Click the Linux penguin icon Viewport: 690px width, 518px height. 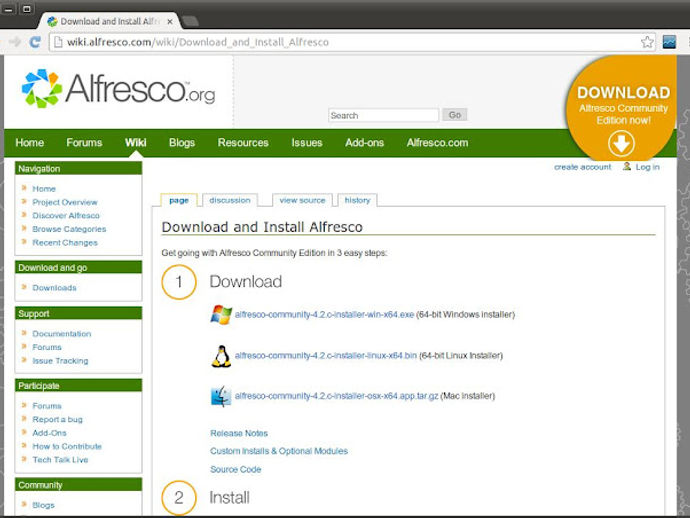click(x=221, y=356)
